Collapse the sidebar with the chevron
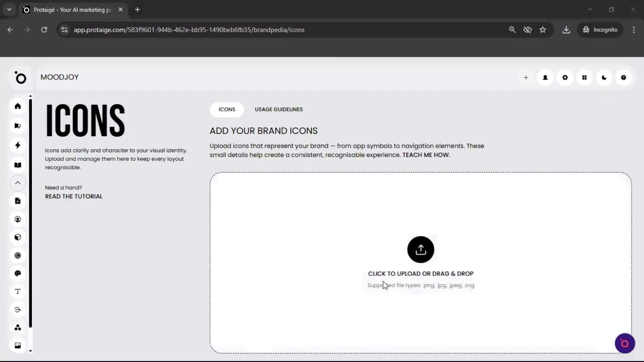 (18, 183)
